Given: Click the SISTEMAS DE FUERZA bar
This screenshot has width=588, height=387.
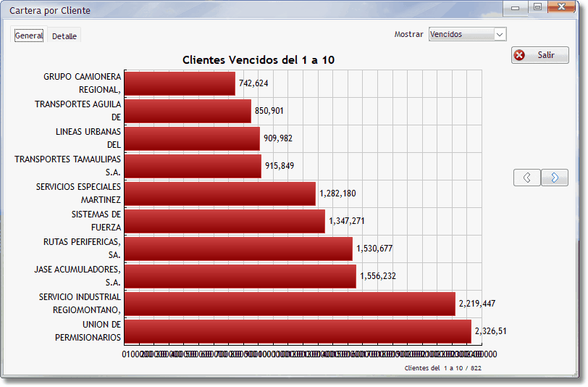Looking at the screenshot, I should (x=224, y=221).
